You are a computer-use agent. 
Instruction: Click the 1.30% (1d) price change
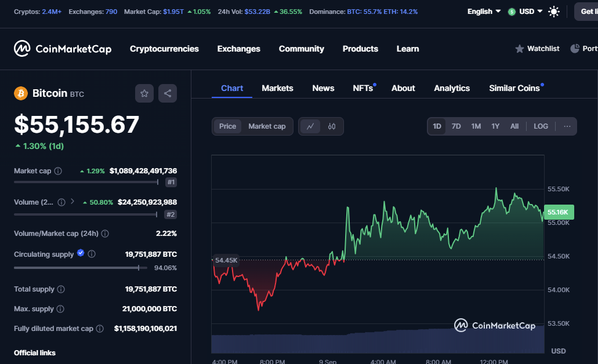(x=39, y=147)
